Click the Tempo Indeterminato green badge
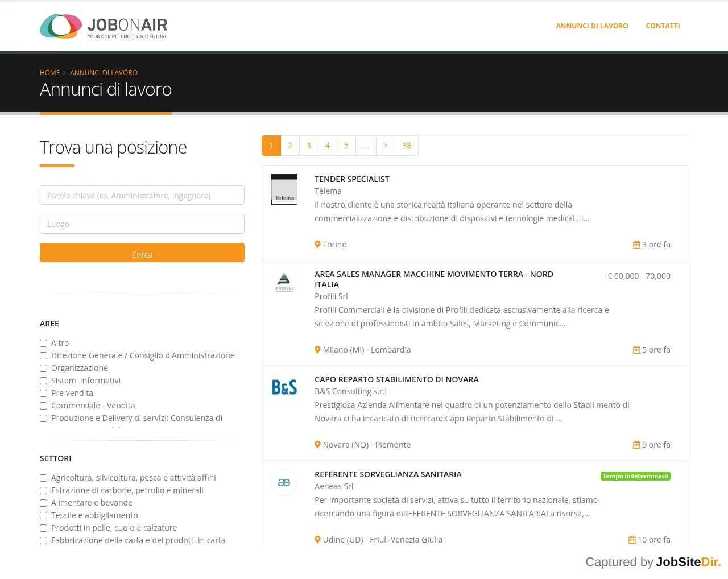Screen dimensions: 728x579 (x=635, y=476)
